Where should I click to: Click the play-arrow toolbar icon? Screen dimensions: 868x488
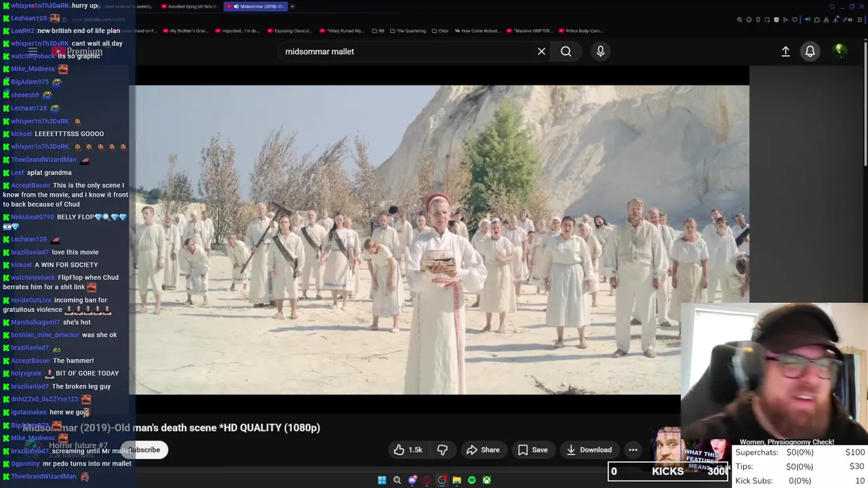pos(785,20)
